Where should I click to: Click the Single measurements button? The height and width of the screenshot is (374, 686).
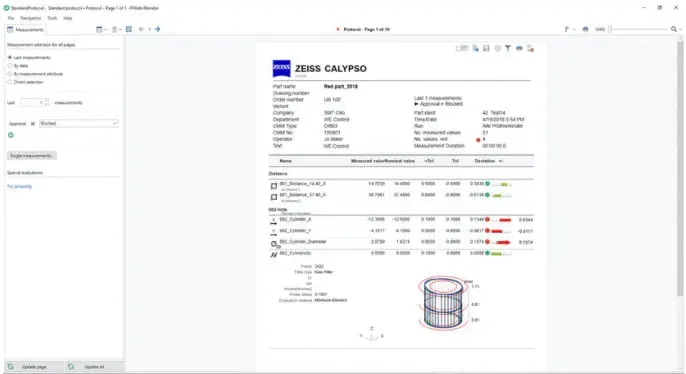(32, 156)
